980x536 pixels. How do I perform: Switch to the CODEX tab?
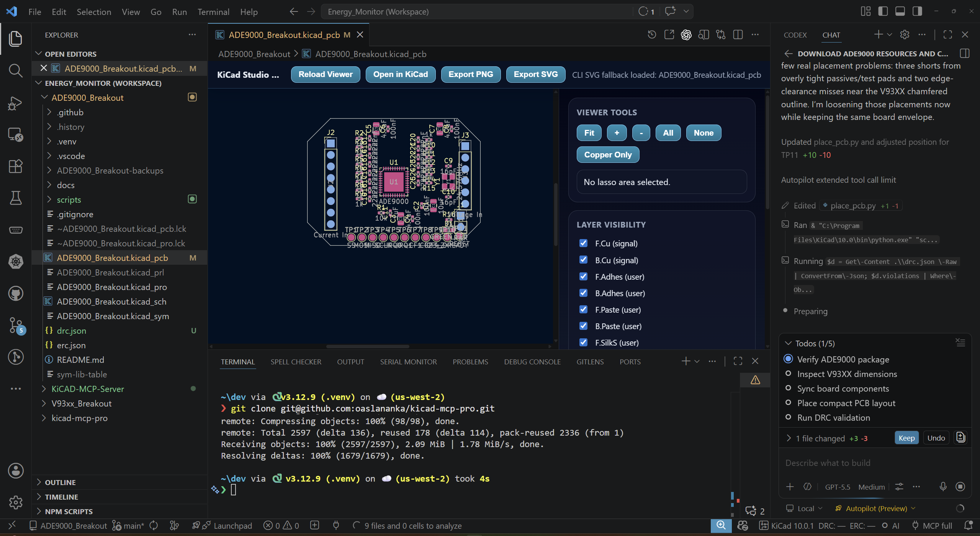tap(795, 35)
